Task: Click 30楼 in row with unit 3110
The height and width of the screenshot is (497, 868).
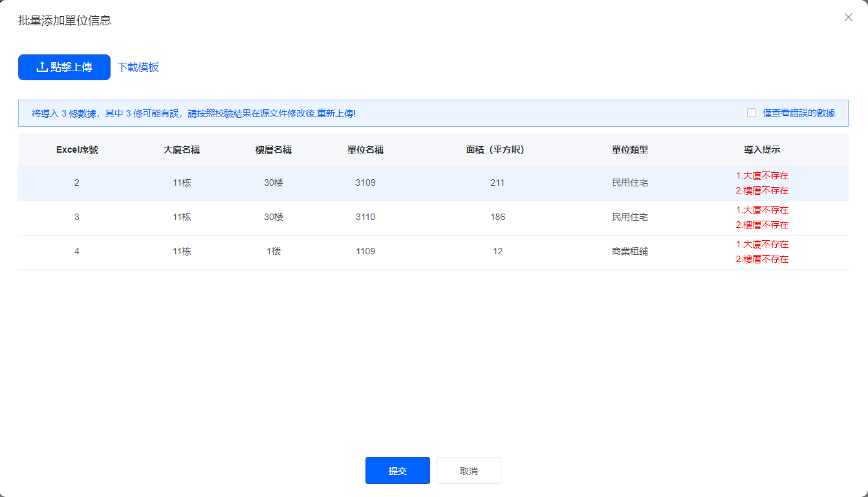Action: click(274, 217)
